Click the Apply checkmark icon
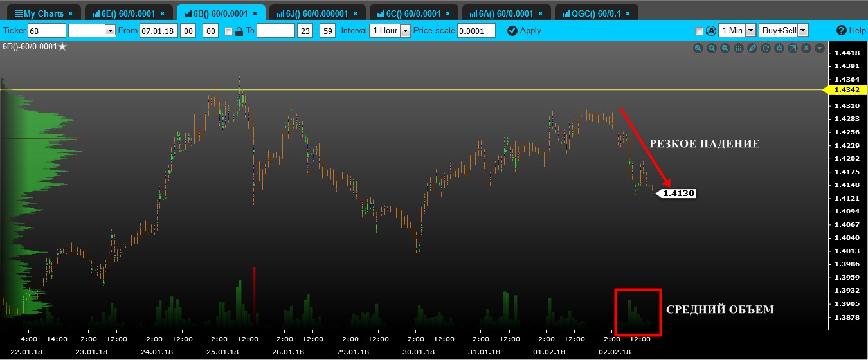The width and height of the screenshot is (868, 360). [512, 30]
